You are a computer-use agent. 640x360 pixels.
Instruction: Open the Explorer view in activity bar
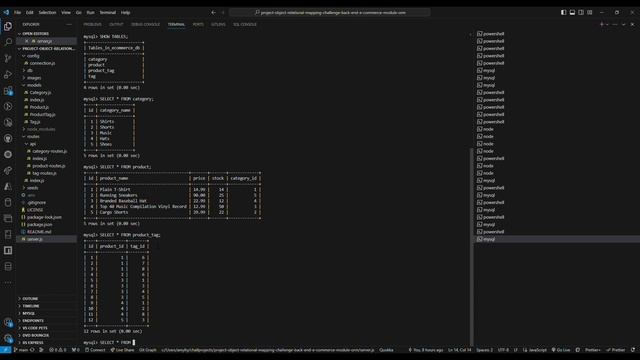tap(8, 27)
